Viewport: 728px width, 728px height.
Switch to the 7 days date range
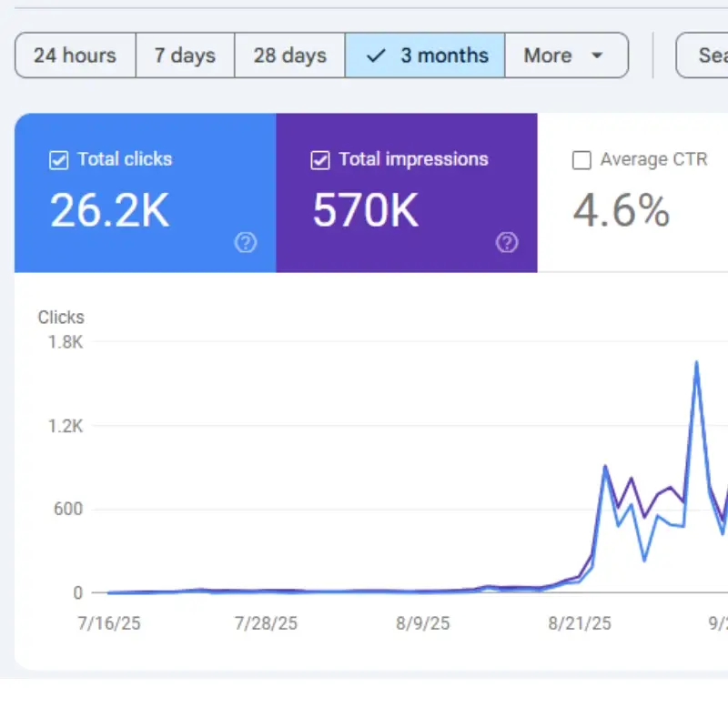(185, 56)
